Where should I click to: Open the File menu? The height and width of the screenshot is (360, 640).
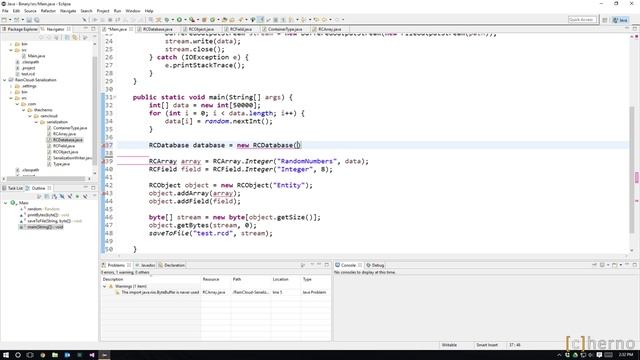(x=5, y=11)
